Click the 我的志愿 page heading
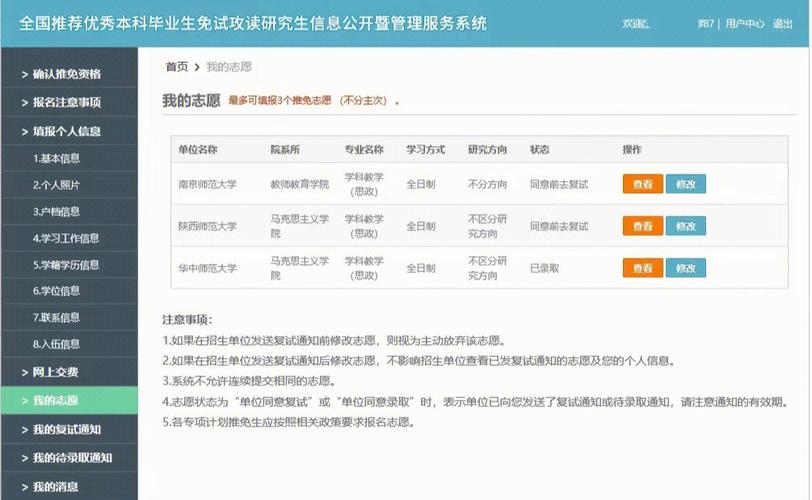Viewport: 812px width, 500px height. click(x=192, y=100)
